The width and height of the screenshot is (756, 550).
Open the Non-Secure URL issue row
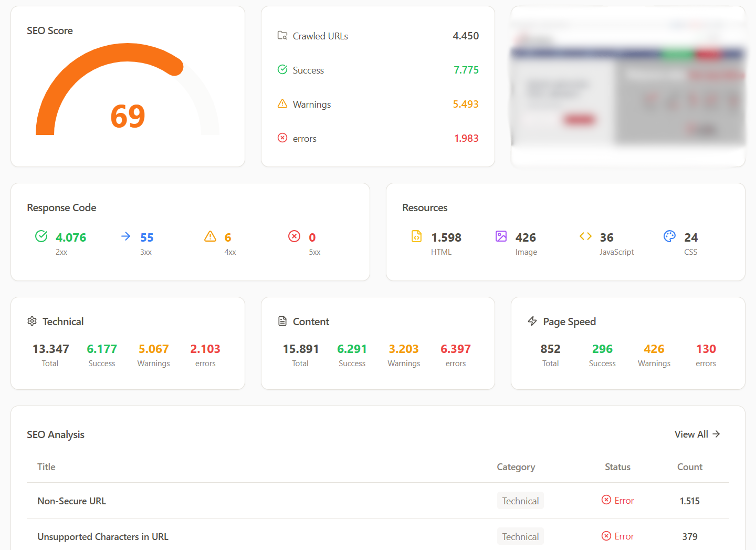[72, 501]
